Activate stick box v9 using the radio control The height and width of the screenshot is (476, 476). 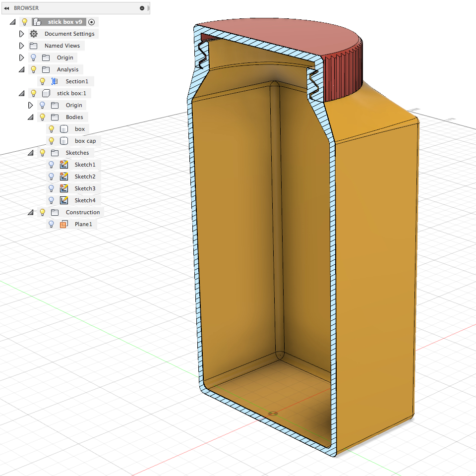coord(91,21)
